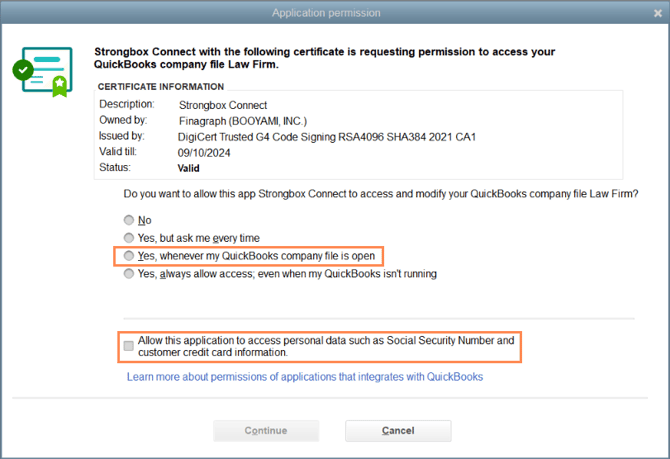Click the Cancel button

398,430
